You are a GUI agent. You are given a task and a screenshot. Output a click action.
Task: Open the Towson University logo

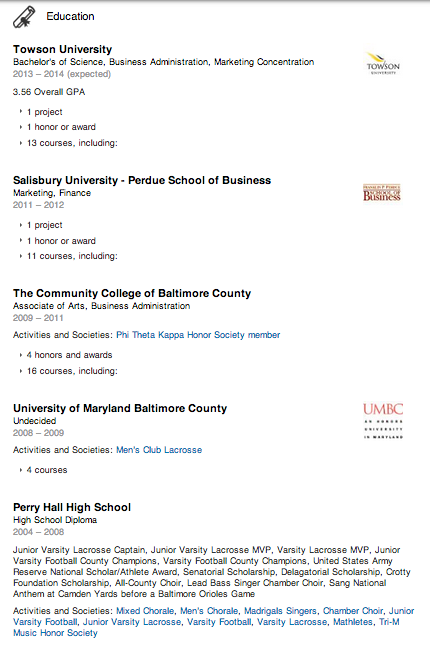click(x=383, y=64)
